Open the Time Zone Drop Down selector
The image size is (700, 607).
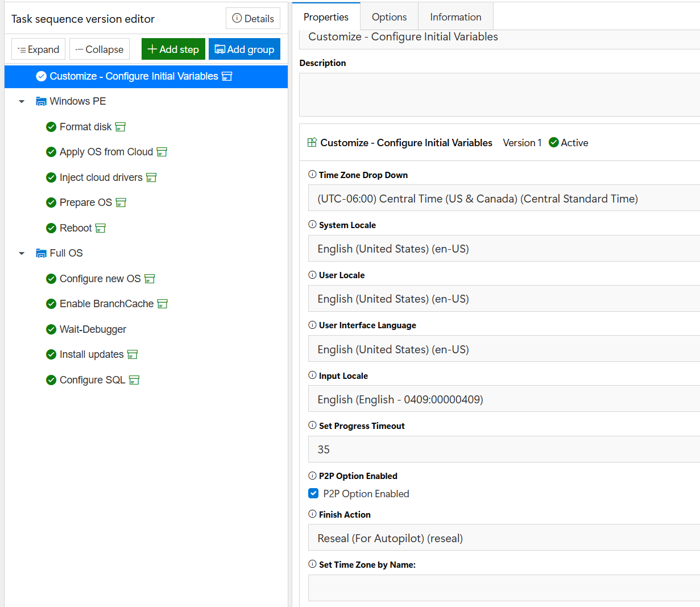pyautogui.click(x=503, y=199)
